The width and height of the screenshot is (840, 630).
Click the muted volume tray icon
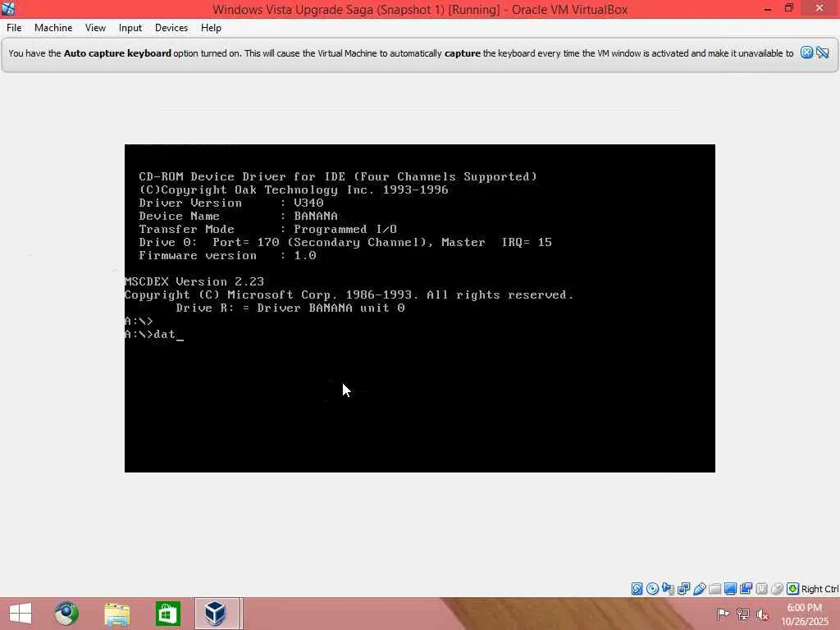(x=762, y=614)
